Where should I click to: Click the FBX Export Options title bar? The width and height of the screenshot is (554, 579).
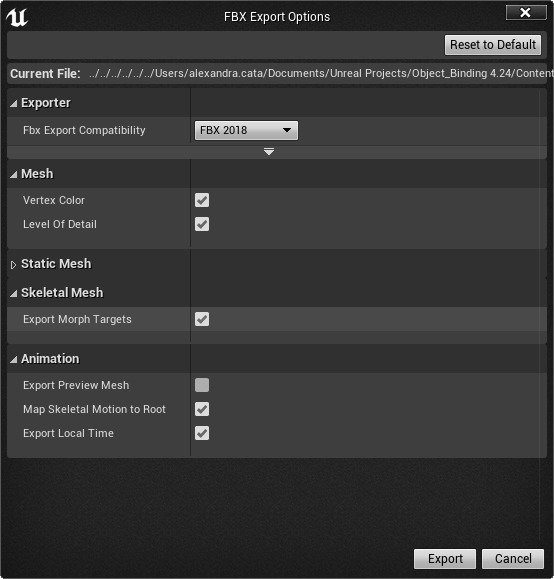pos(277,17)
